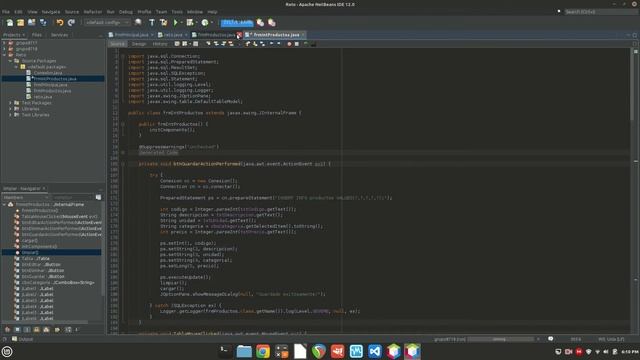640x360 pixels.
Task: Close the active FrmIntProductos.java editor tab
Action: [x=303, y=35]
